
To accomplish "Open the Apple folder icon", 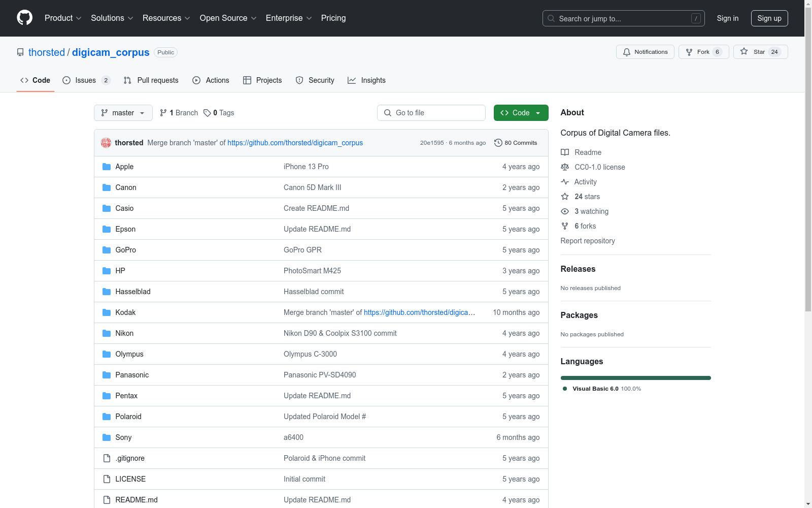I will 107,167.
